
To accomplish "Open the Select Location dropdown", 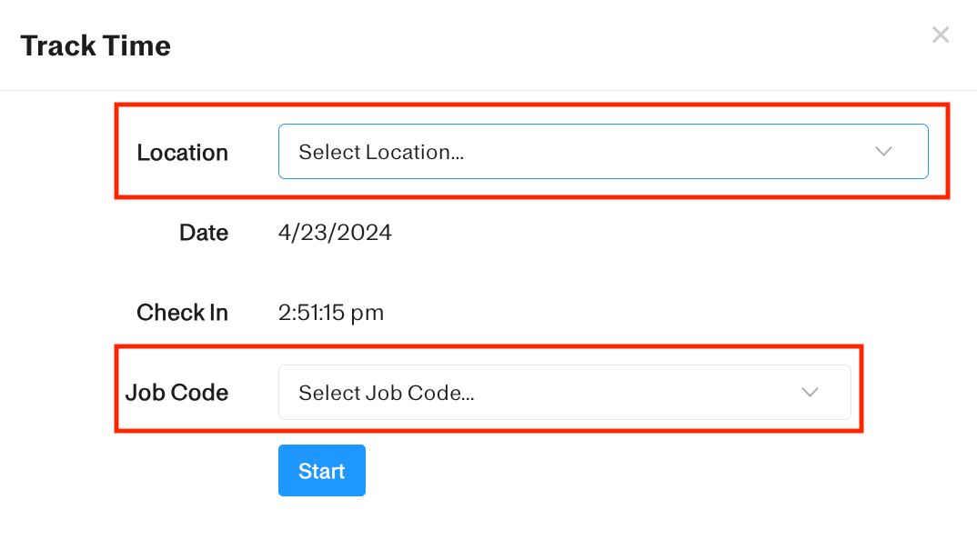I will [x=602, y=152].
